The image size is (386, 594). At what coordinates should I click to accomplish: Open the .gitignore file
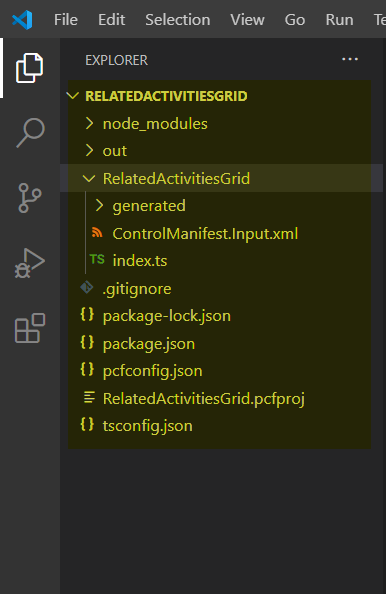click(137, 289)
